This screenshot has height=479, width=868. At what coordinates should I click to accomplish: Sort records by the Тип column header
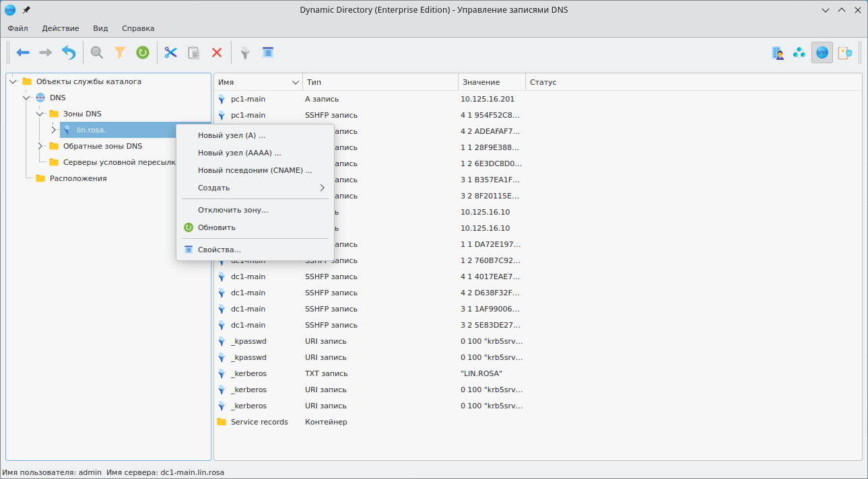pyautogui.click(x=380, y=82)
